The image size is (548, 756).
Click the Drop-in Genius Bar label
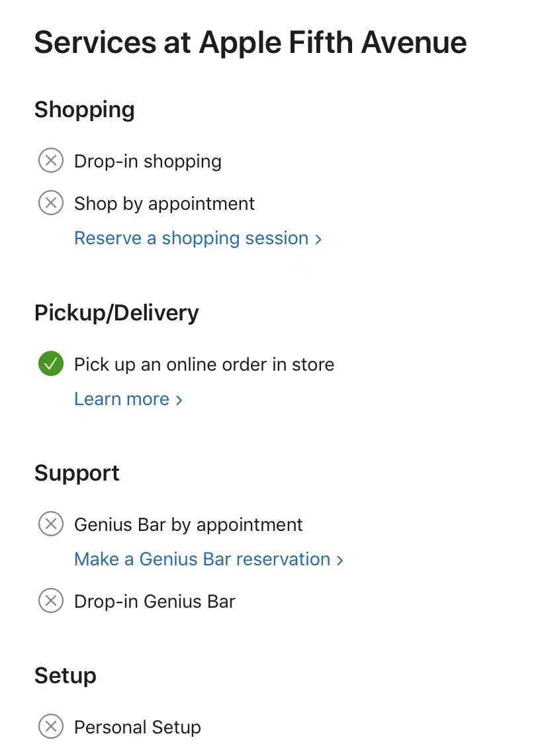154,602
